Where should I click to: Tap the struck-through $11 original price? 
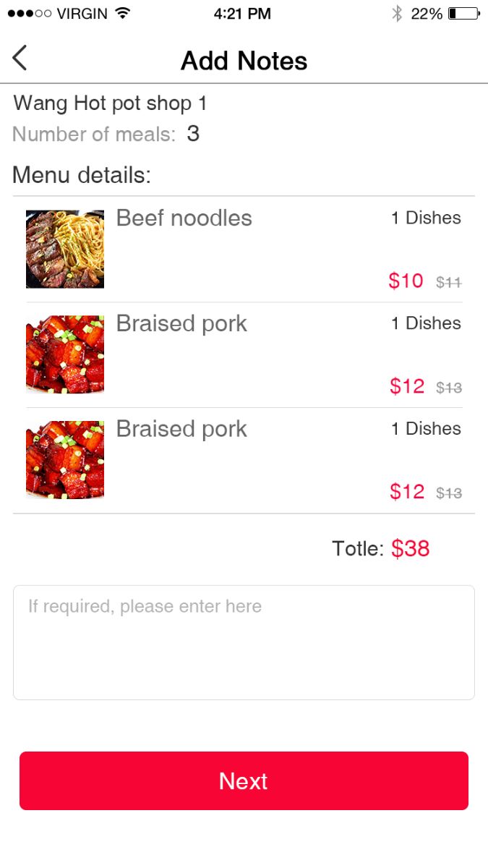pyautogui.click(x=449, y=282)
